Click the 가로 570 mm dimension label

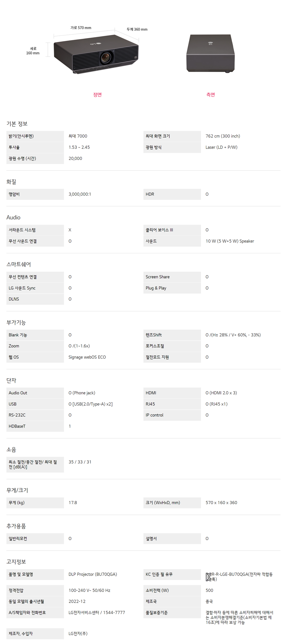81,28
